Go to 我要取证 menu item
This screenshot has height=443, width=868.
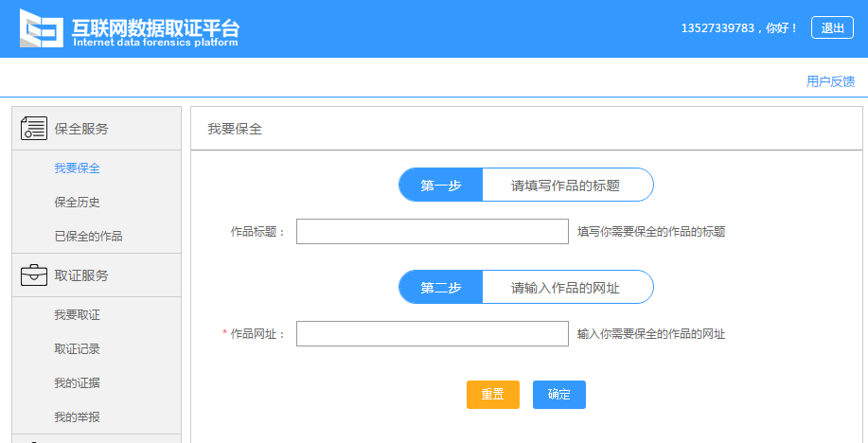point(77,314)
